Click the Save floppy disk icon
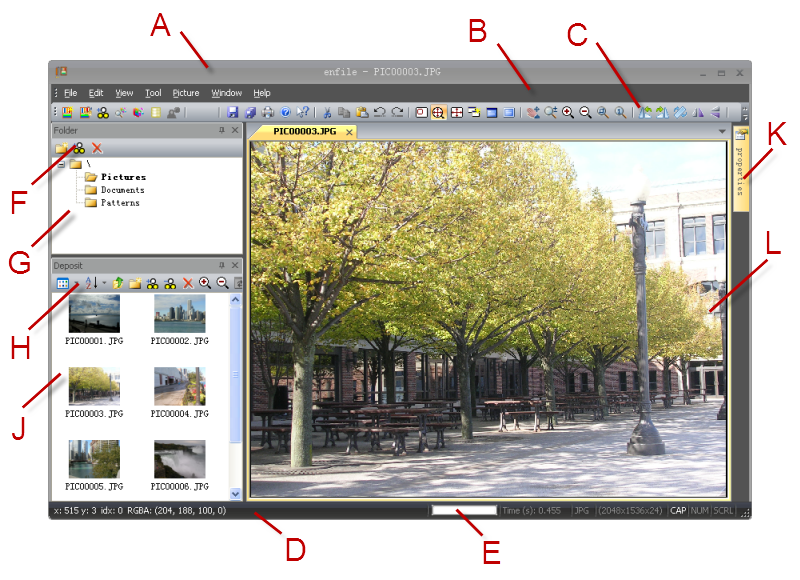This screenshot has height=580, width=800. [x=233, y=113]
